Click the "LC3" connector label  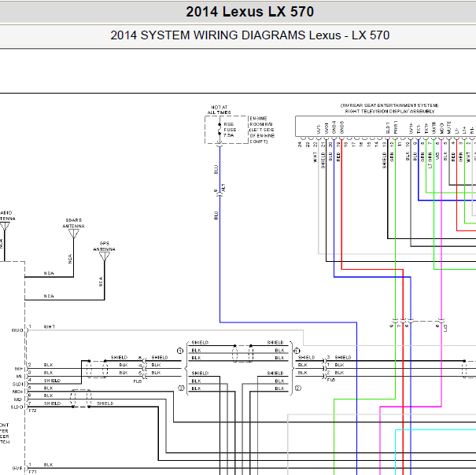pos(445,328)
